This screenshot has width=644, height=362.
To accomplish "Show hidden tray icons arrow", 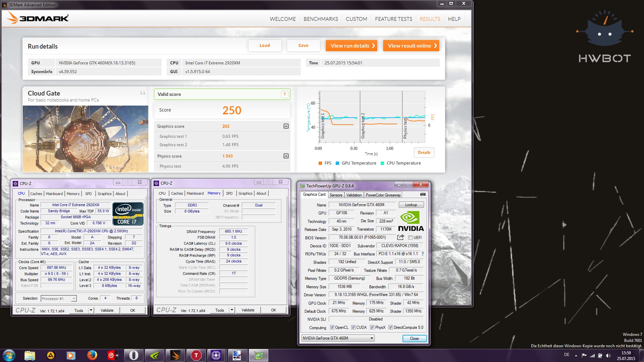I will 576,355.
